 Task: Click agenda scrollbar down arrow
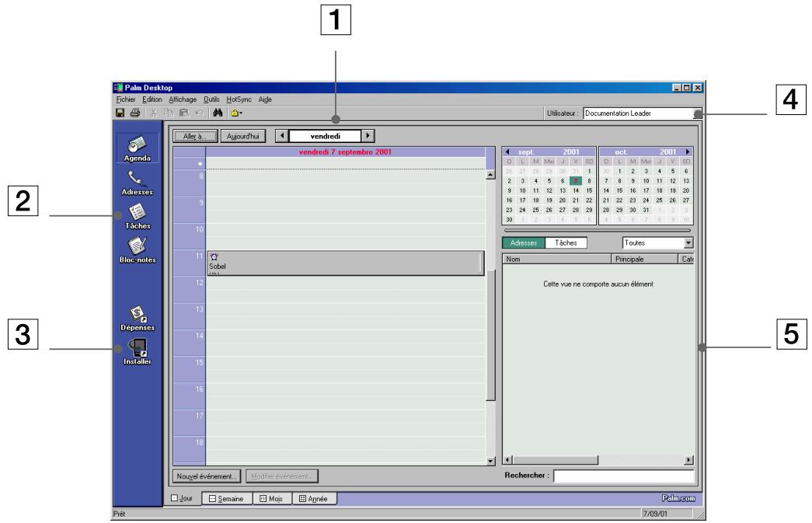[x=491, y=460]
